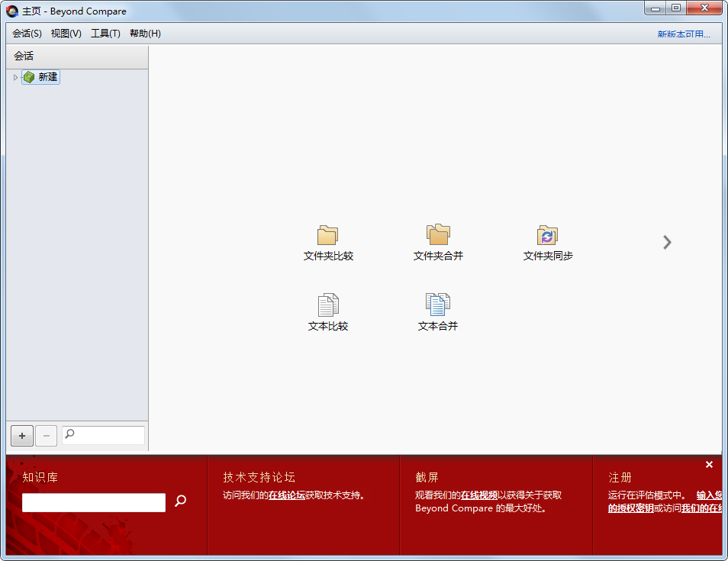The height and width of the screenshot is (561, 728).
Task: Click the knowledge base search magnifier icon
Action: 180,502
